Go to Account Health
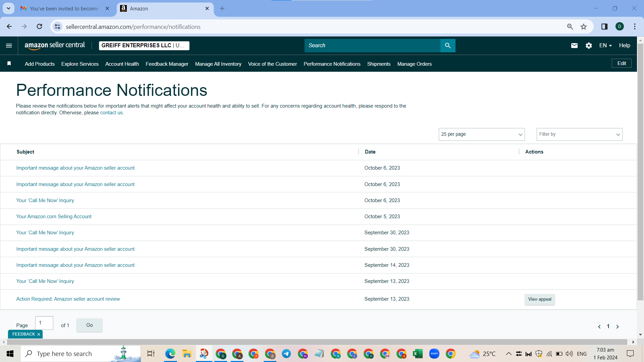 tap(122, 64)
